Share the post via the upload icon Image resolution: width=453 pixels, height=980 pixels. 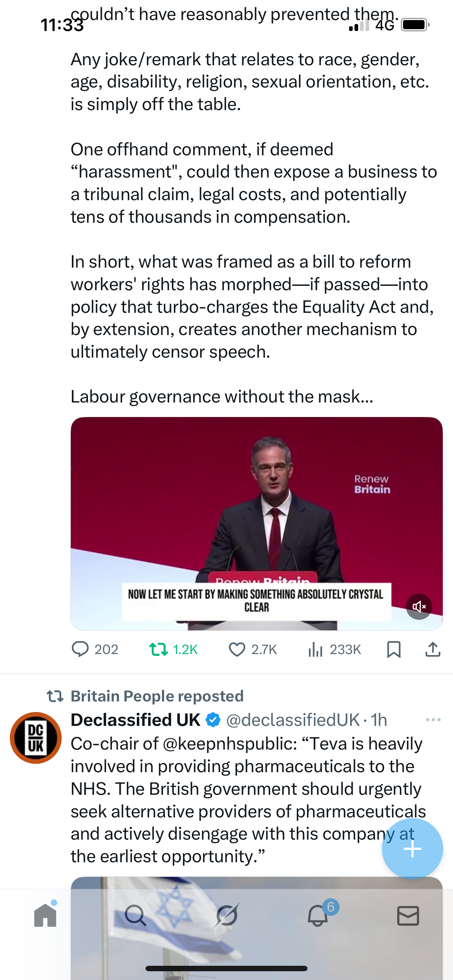[433, 649]
